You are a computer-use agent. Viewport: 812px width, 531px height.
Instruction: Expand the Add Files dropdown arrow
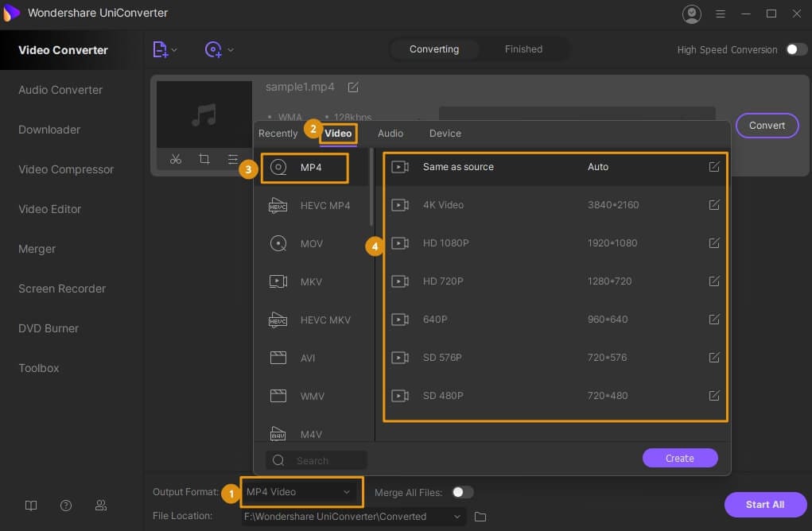pos(174,50)
